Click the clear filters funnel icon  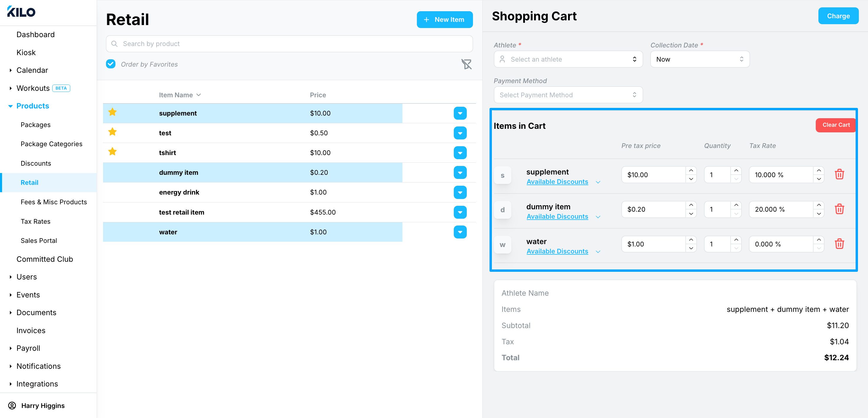[x=466, y=64]
